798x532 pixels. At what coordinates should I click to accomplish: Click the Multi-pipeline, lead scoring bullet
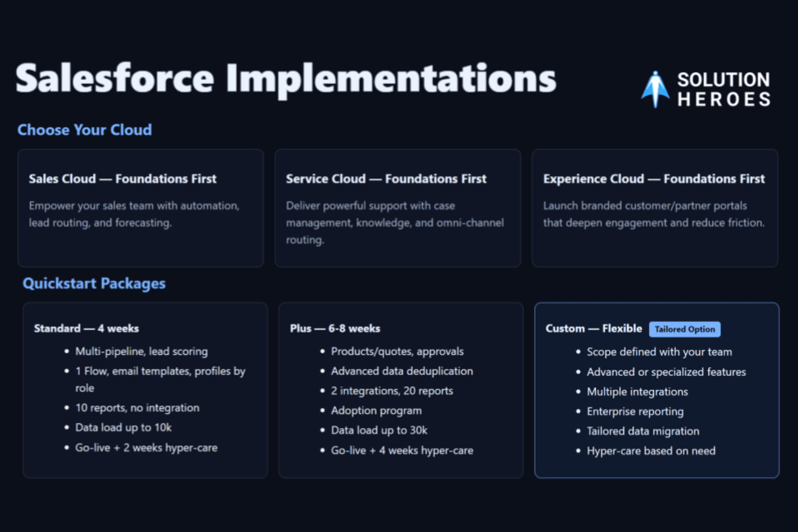(142, 352)
